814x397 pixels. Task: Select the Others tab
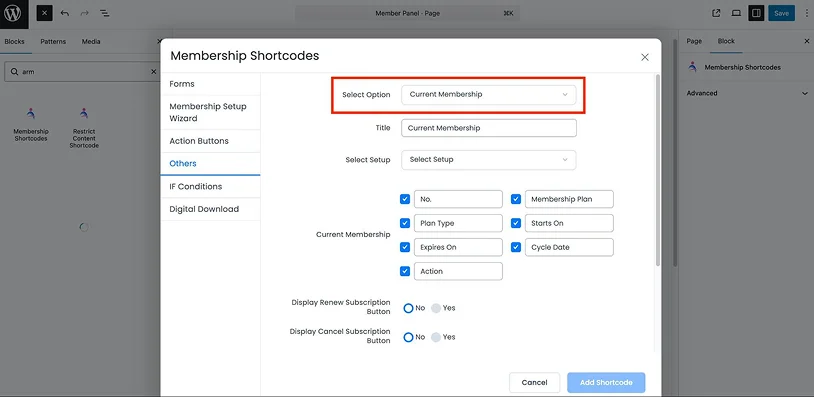(x=210, y=163)
